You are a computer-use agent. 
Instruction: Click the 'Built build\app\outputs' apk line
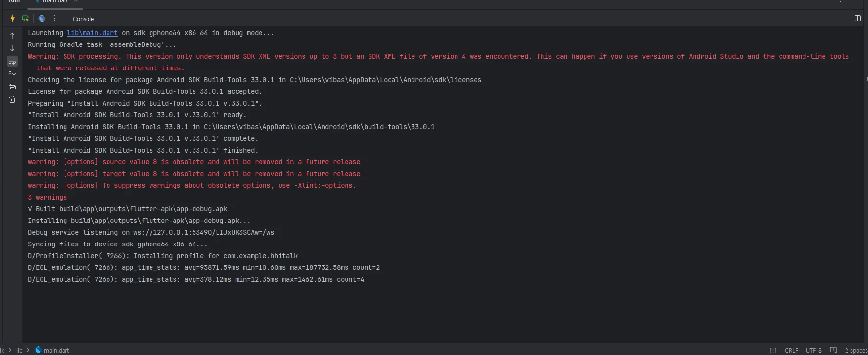click(x=128, y=209)
